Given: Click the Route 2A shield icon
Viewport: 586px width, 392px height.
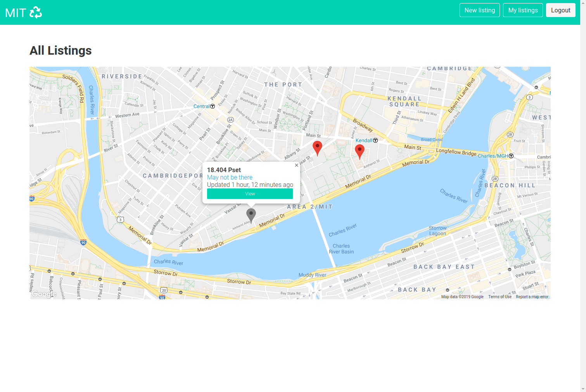Looking at the screenshot, I should (230, 120).
